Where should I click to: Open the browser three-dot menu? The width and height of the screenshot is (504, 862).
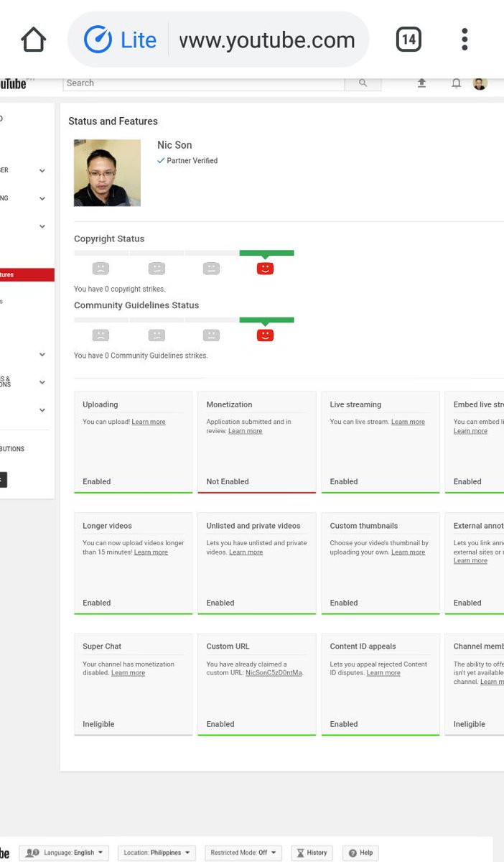(x=465, y=40)
